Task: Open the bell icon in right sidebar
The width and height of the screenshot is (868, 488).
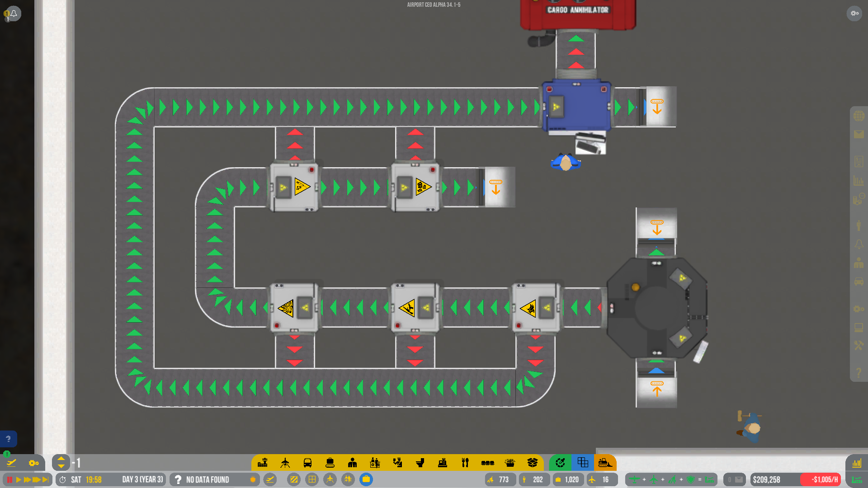Action: pyautogui.click(x=859, y=244)
